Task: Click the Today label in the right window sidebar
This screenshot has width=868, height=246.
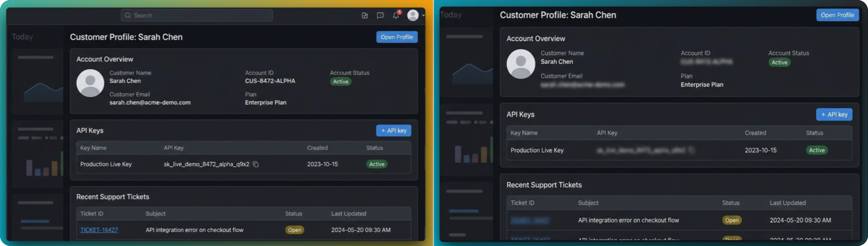Action: [451, 15]
